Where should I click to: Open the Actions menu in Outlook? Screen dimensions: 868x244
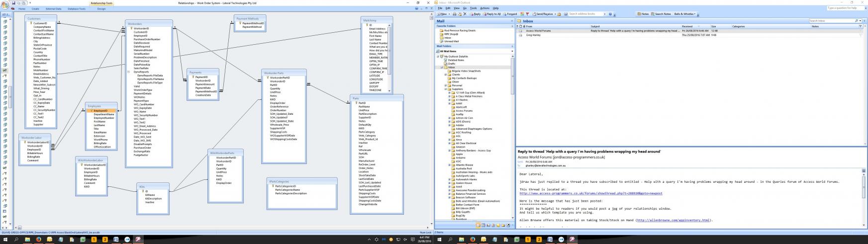(x=485, y=8)
